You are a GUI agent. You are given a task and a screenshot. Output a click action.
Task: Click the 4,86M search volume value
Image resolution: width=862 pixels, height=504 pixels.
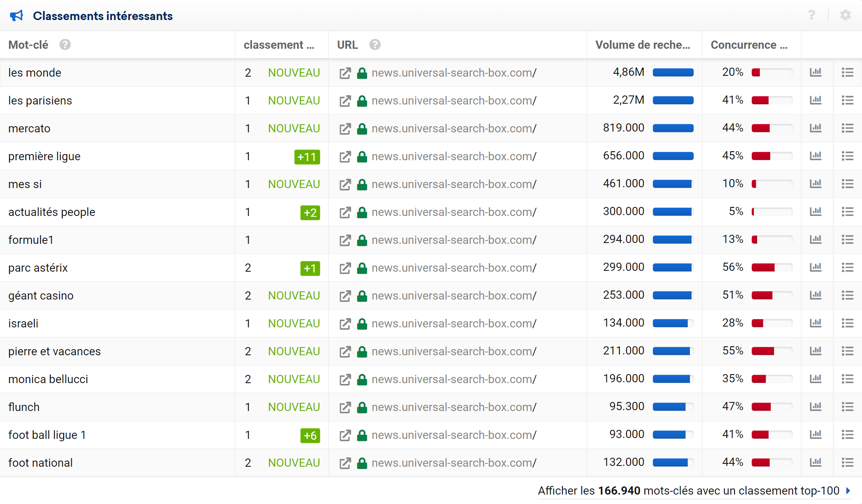(628, 72)
